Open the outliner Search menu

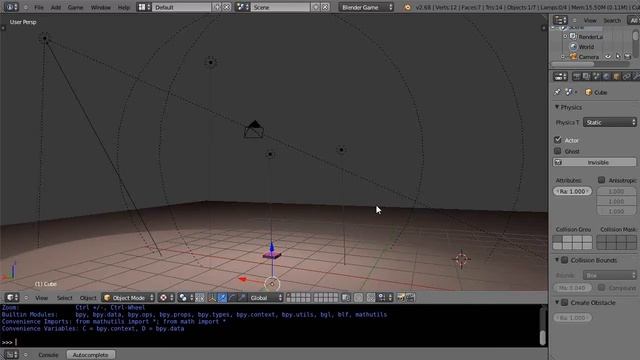pyautogui.click(x=612, y=20)
